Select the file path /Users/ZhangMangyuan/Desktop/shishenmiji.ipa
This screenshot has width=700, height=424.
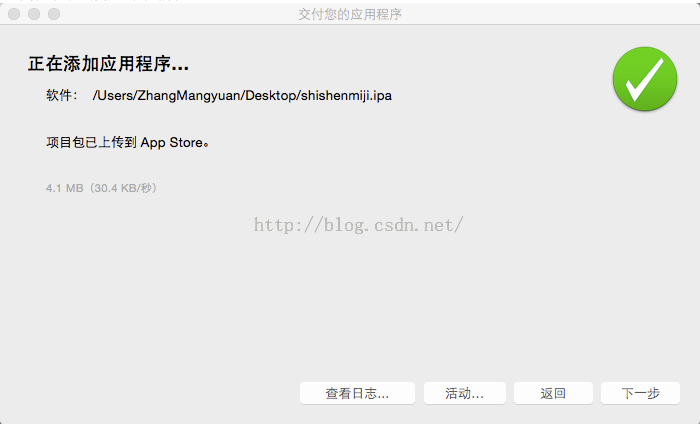[242, 96]
